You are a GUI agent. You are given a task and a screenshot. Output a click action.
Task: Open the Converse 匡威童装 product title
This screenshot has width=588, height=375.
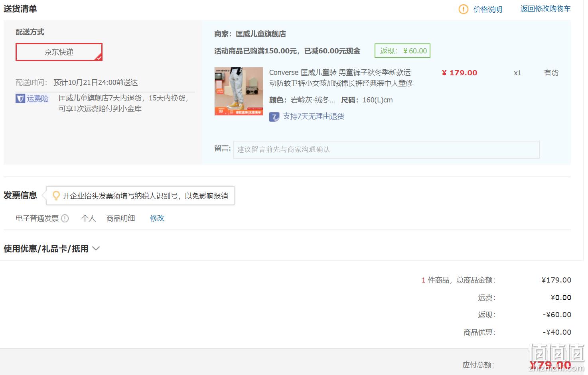pyautogui.click(x=341, y=78)
